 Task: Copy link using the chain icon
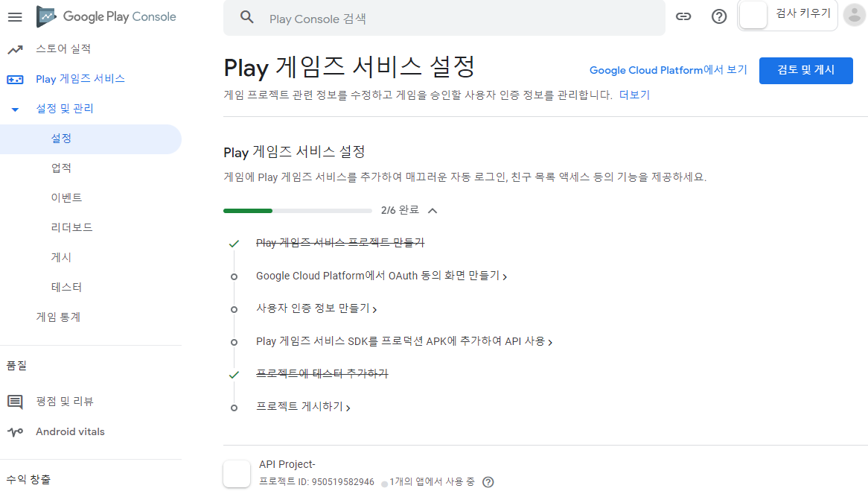point(683,16)
